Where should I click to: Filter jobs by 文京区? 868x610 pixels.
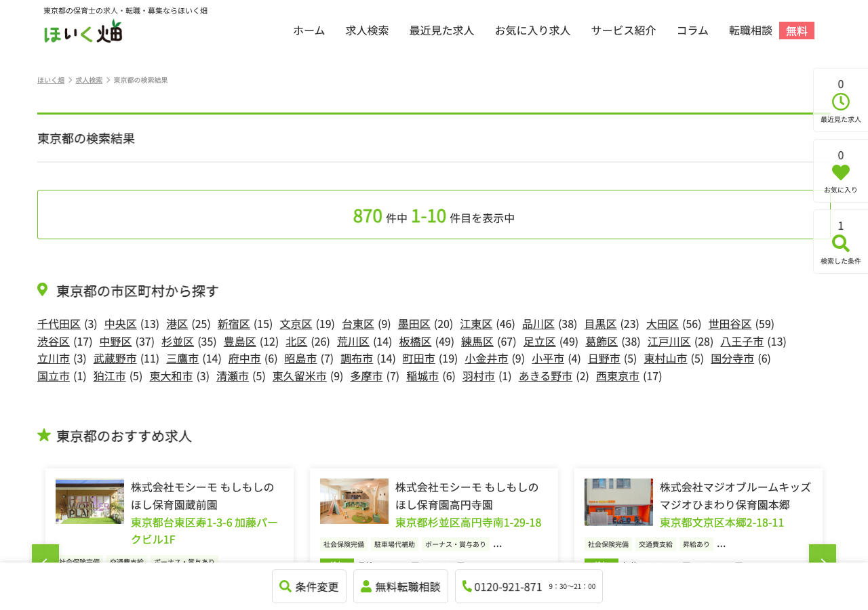point(296,324)
